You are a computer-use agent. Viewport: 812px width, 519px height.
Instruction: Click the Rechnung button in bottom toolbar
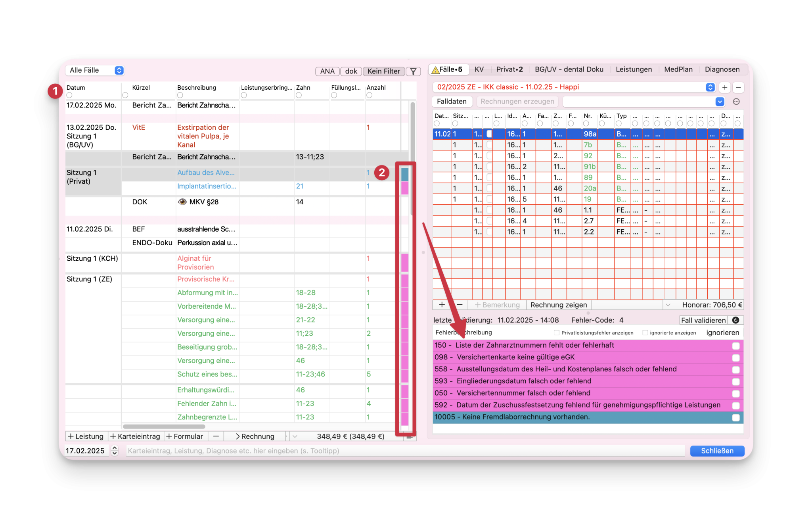(x=255, y=436)
